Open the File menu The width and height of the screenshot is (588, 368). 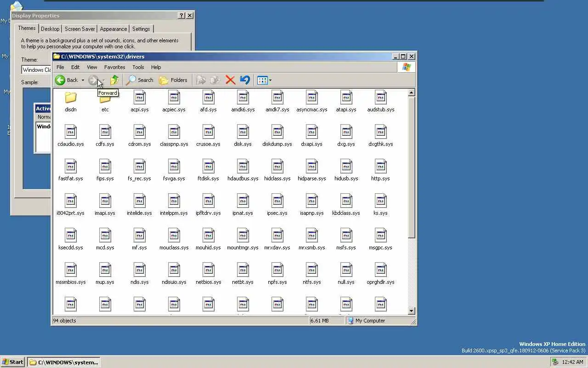60,67
